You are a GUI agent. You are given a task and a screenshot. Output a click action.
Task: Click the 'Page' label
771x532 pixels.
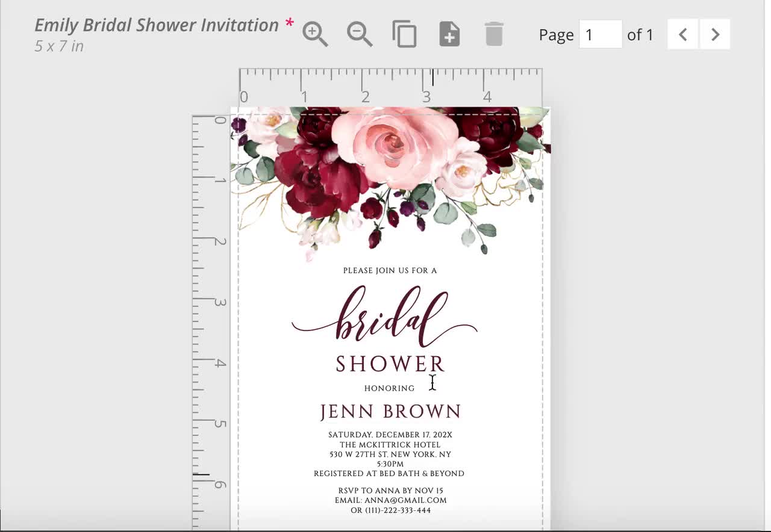[x=556, y=36]
